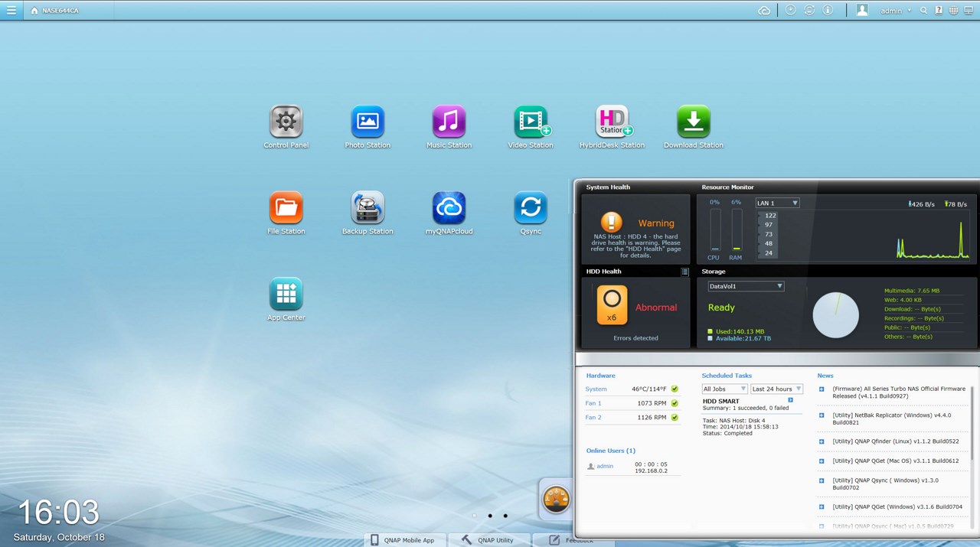Click the System Health panel title

pyautogui.click(x=608, y=187)
